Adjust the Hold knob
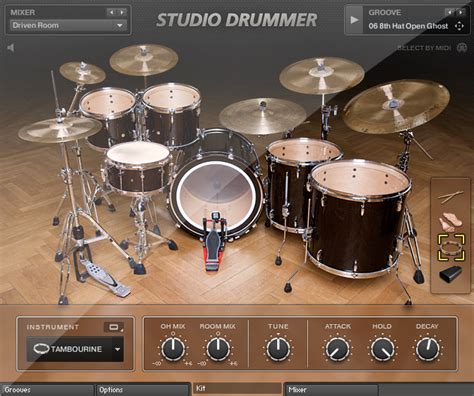 coord(382,349)
